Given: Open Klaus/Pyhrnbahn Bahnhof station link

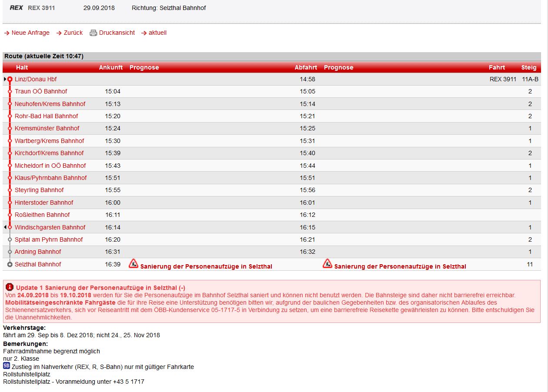Looking at the screenshot, I should point(51,178).
